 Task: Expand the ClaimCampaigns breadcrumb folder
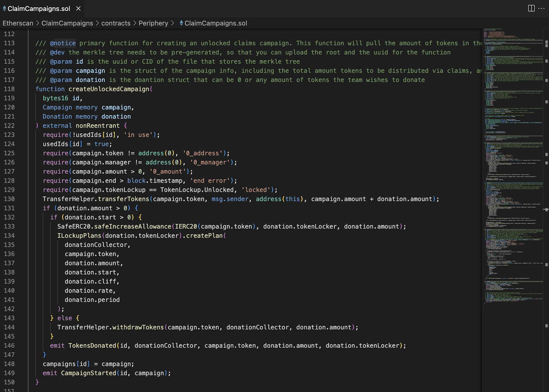(67, 23)
